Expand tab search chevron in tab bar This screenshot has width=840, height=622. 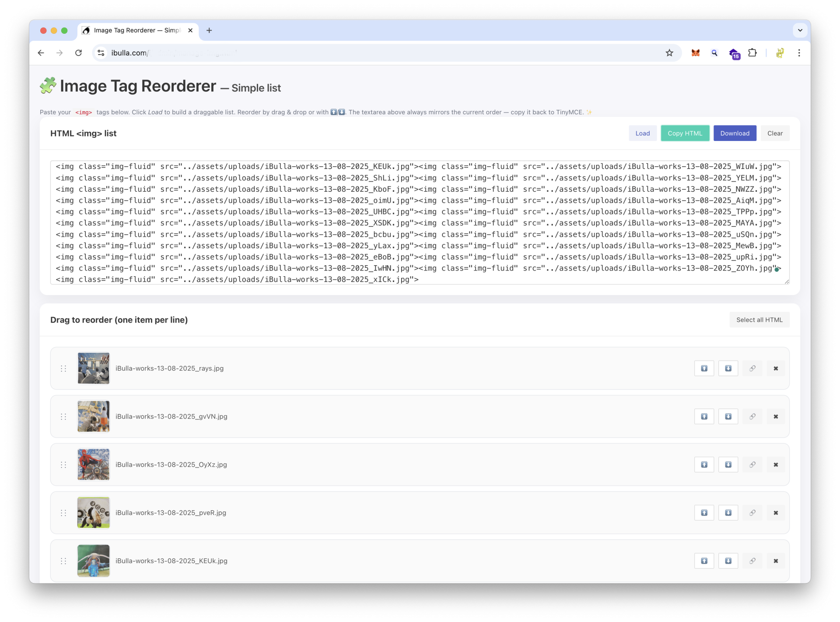point(800,30)
